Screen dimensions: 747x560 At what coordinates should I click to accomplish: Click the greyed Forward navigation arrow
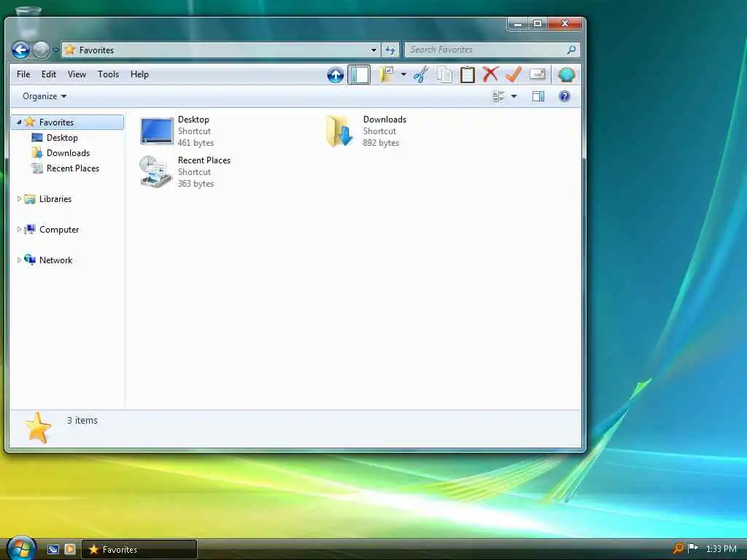click(42, 50)
